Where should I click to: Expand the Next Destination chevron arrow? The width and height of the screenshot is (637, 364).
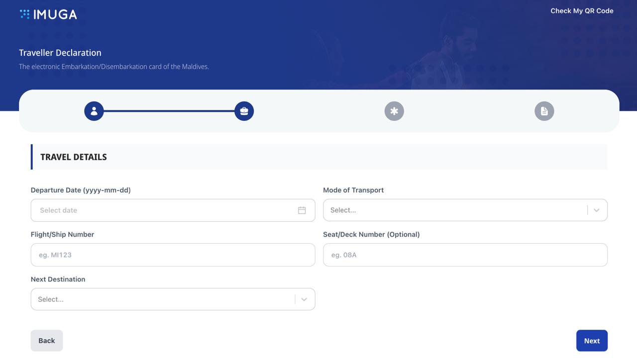pos(304,299)
